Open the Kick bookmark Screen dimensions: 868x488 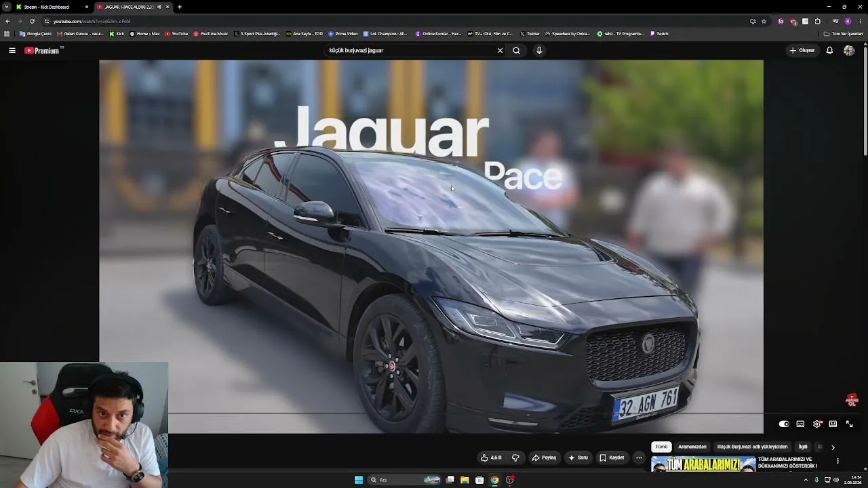coord(117,33)
